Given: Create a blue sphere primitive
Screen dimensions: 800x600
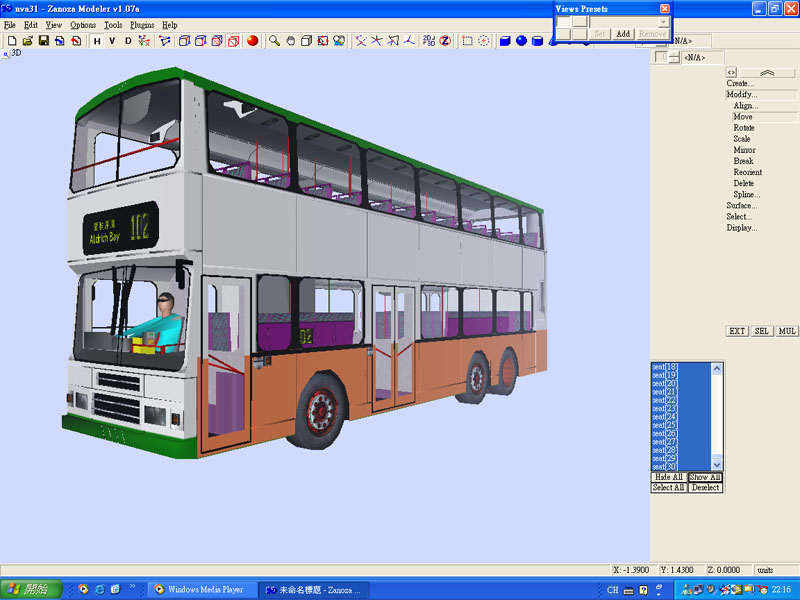Looking at the screenshot, I should tap(521, 41).
